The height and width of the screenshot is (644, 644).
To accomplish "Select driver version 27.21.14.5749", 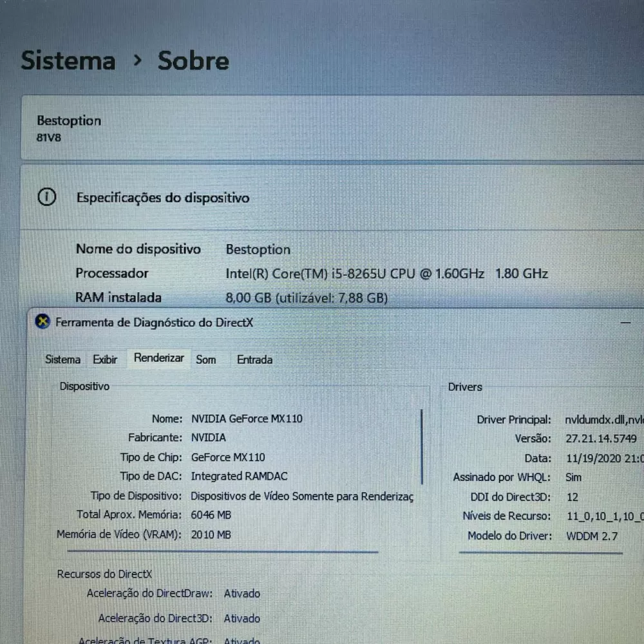I will [601, 439].
